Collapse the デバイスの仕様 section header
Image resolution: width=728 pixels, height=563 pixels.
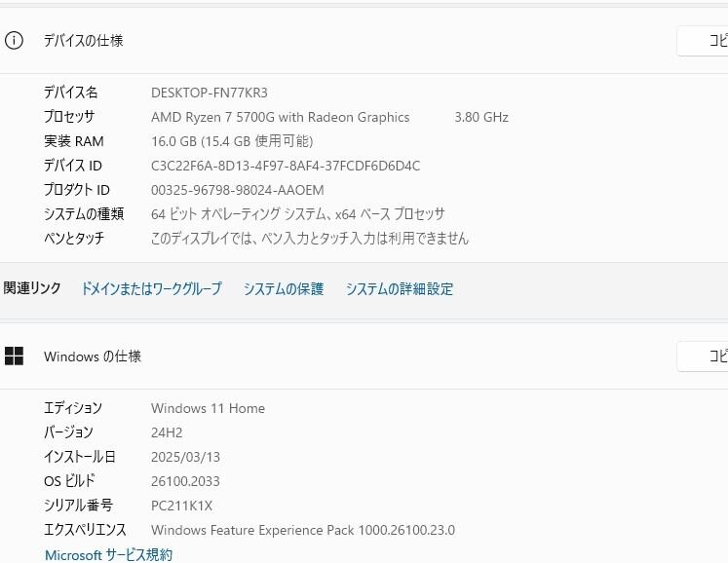click(364, 41)
